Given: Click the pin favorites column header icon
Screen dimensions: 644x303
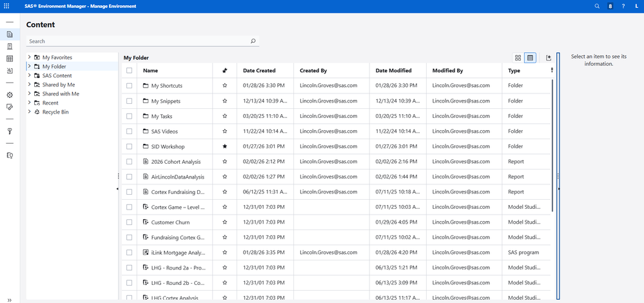Looking at the screenshot, I should click(x=225, y=71).
